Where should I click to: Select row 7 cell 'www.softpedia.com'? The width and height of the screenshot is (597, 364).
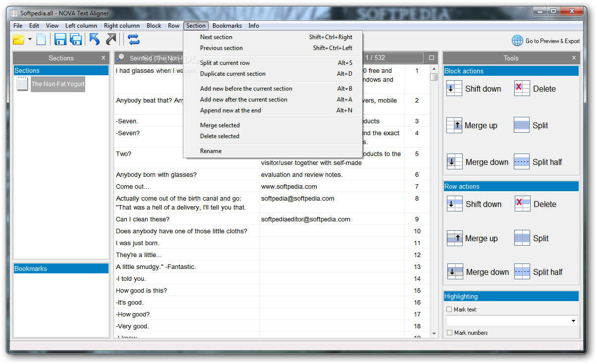click(332, 187)
